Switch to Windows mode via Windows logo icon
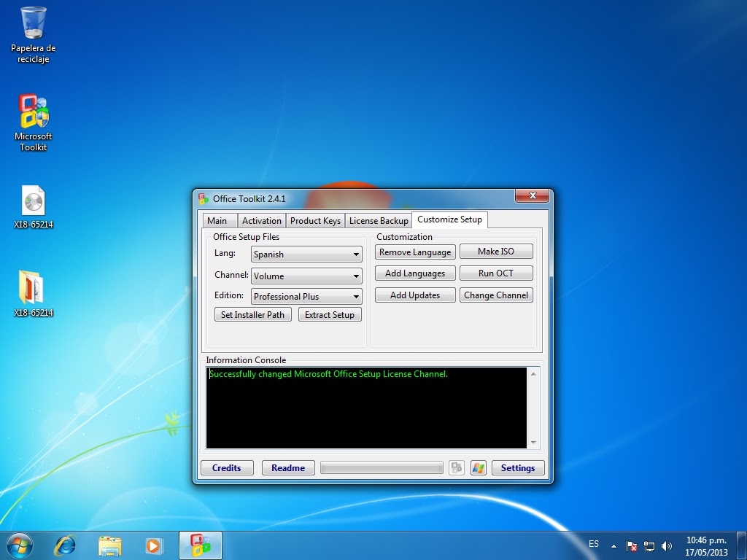The height and width of the screenshot is (560, 747). tap(479, 467)
